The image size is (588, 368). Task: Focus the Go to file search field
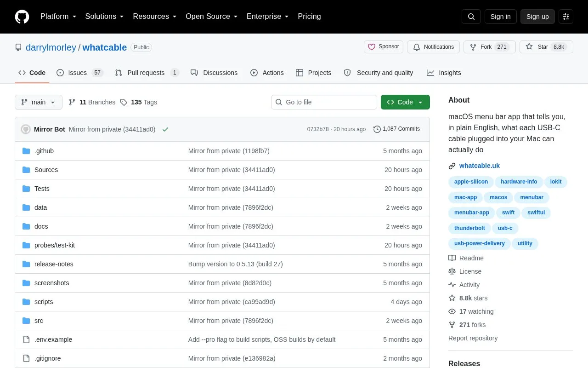(x=324, y=102)
